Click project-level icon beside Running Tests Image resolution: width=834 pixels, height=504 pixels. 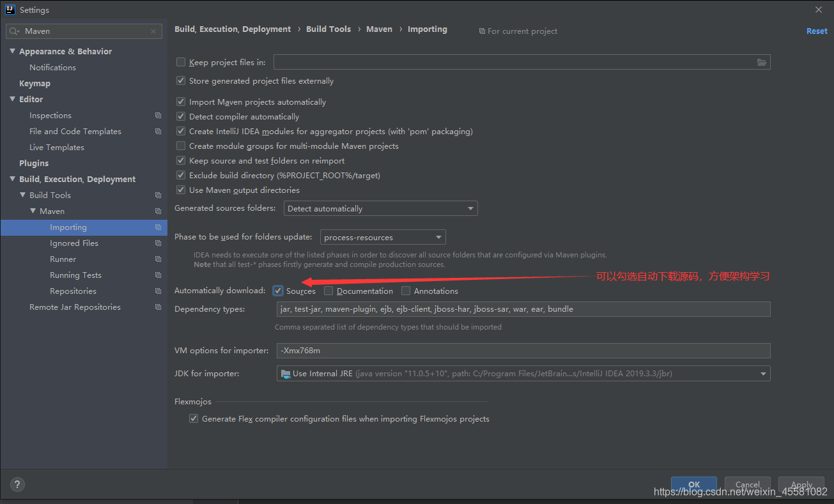(x=158, y=275)
